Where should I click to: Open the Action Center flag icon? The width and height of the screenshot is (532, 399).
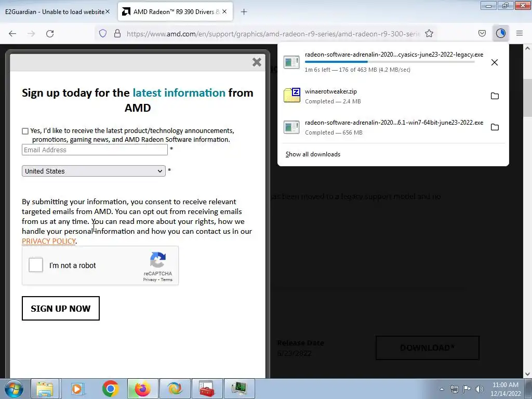click(467, 389)
